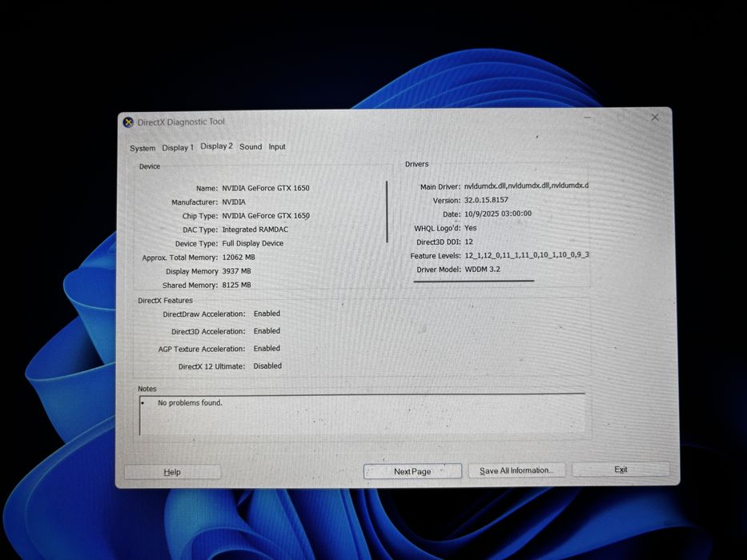Click the Device panel vertical scrollbar
The height and width of the screenshot is (560, 747).
[387, 211]
